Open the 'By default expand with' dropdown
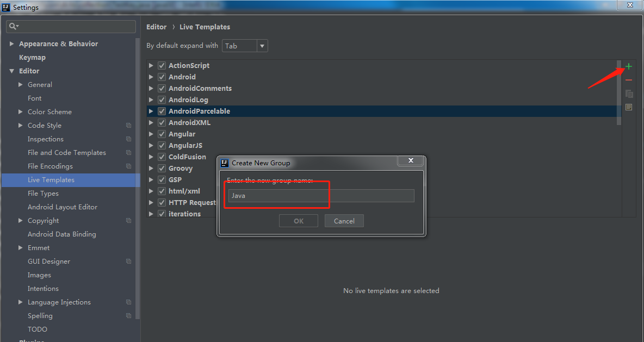This screenshot has height=342, width=644. [262, 46]
